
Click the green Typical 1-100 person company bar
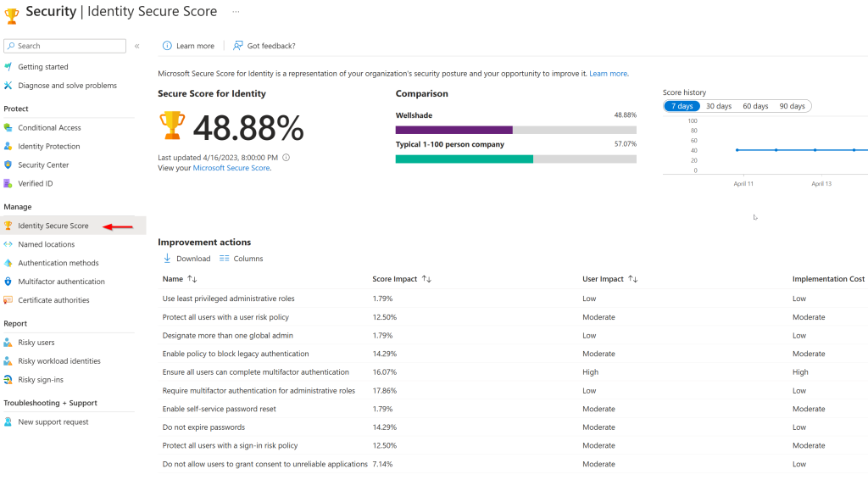point(465,159)
